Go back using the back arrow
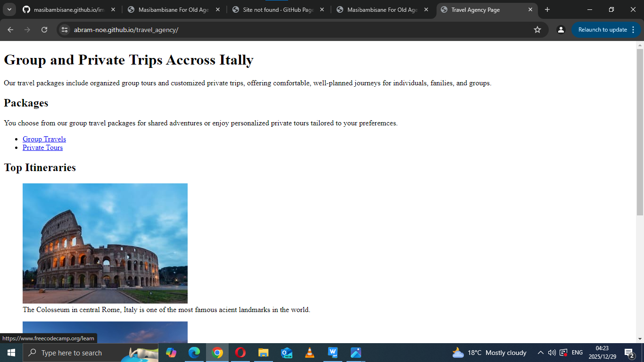 coord(10,29)
